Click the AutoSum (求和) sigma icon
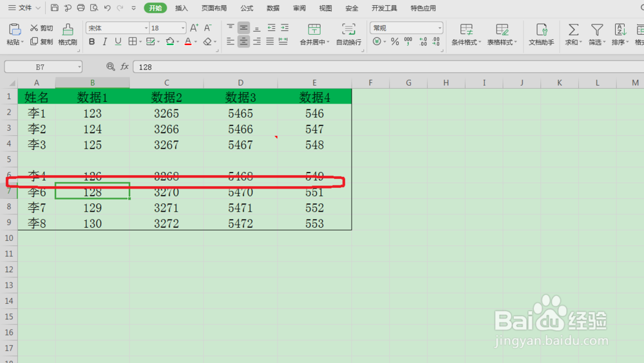 (573, 30)
